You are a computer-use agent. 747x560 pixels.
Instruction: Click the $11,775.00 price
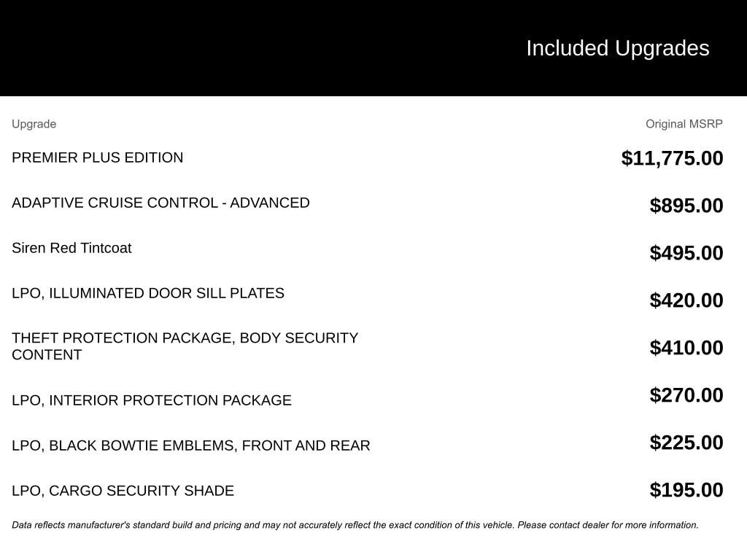(x=672, y=158)
